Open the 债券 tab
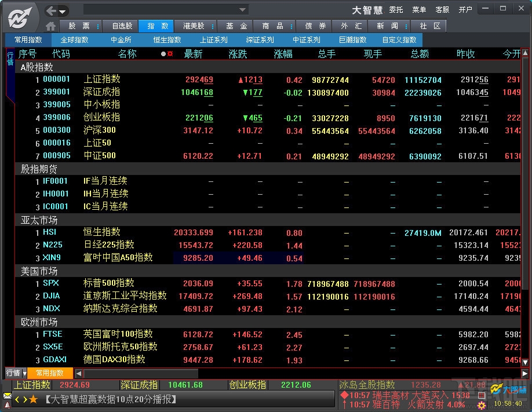Viewport: 532px width, 412px height. (x=315, y=26)
